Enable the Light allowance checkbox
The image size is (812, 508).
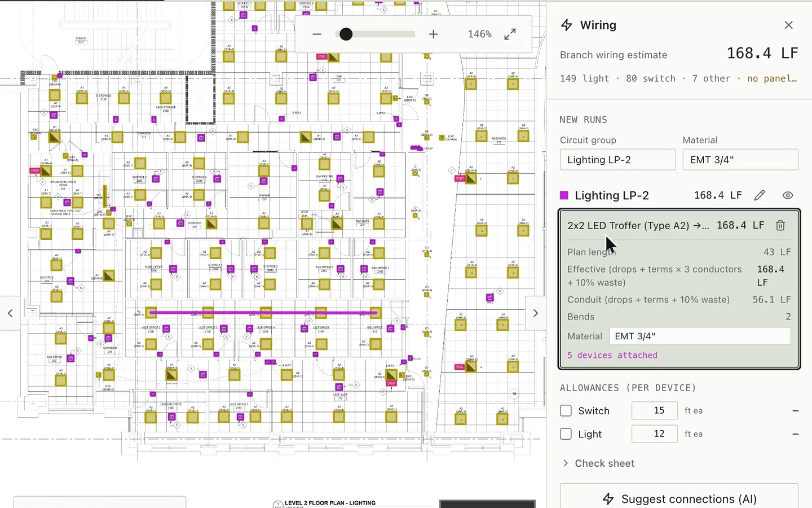tap(566, 434)
